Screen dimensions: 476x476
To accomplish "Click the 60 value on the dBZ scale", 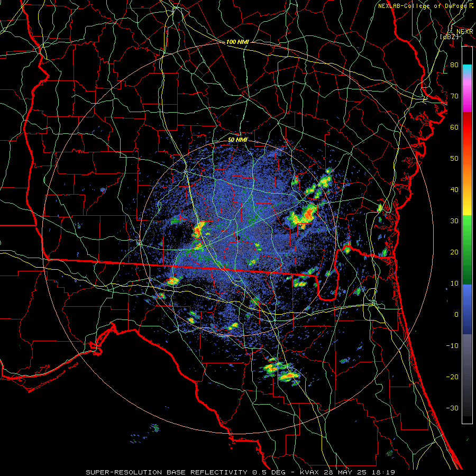I will (454, 127).
